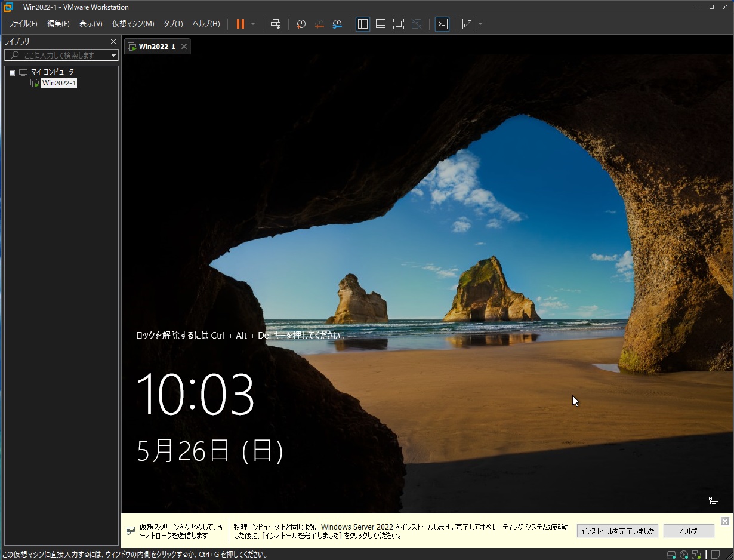Open the pause button dropdown menu

coord(253,24)
